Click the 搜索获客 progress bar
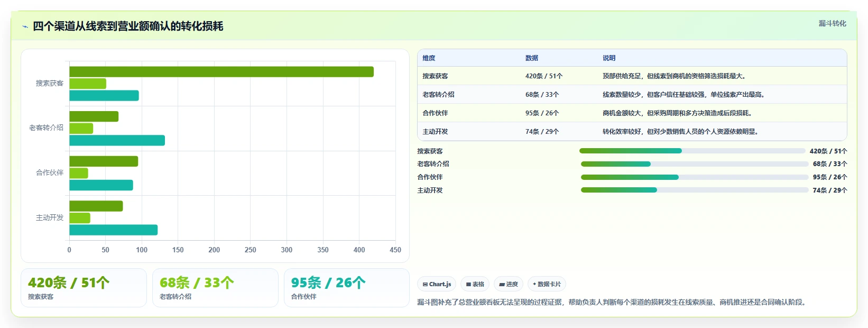This screenshot has width=868, height=328. tap(692, 151)
